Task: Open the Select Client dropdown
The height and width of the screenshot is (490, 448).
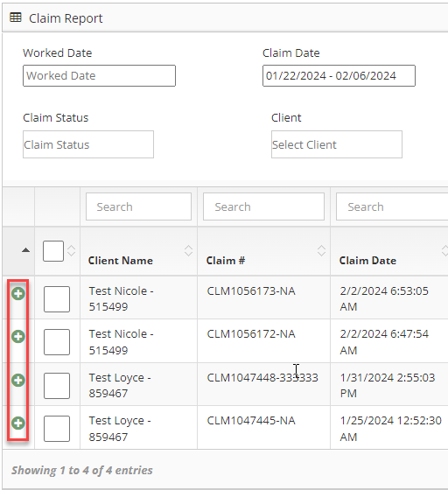Action: pos(337,144)
